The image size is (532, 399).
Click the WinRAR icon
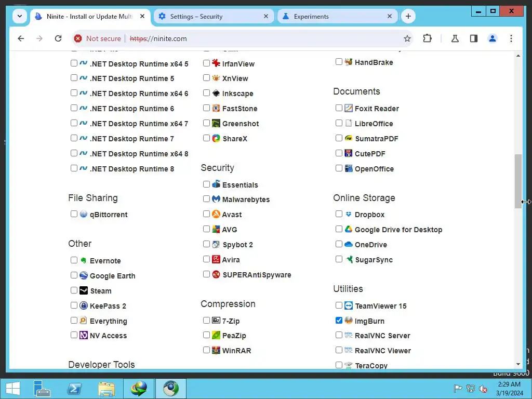[216, 350]
